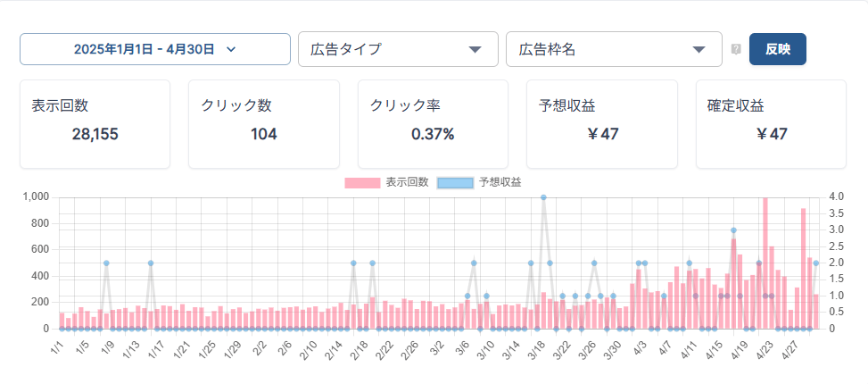Click the gray question mark help icon
Screen dimensions: 868x384
pyautogui.click(x=736, y=50)
